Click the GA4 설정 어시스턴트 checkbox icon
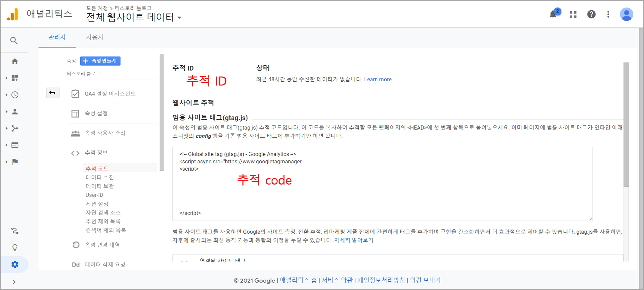 click(x=75, y=94)
